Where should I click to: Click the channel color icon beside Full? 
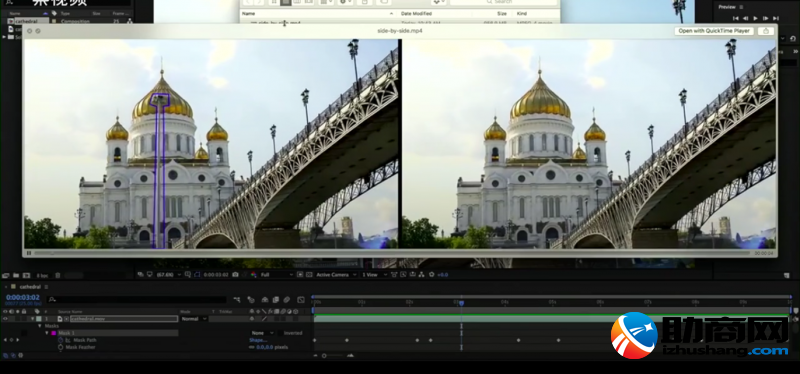pos(253,275)
